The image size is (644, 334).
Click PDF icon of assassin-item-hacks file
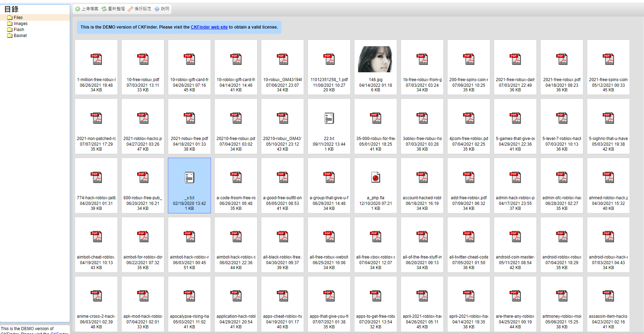608,296
